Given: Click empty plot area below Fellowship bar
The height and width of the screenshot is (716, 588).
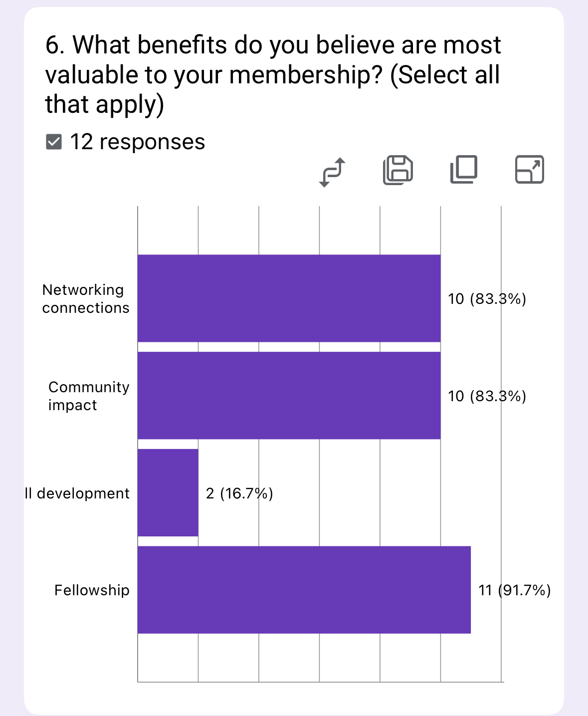Looking at the screenshot, I should click(319, 658).
